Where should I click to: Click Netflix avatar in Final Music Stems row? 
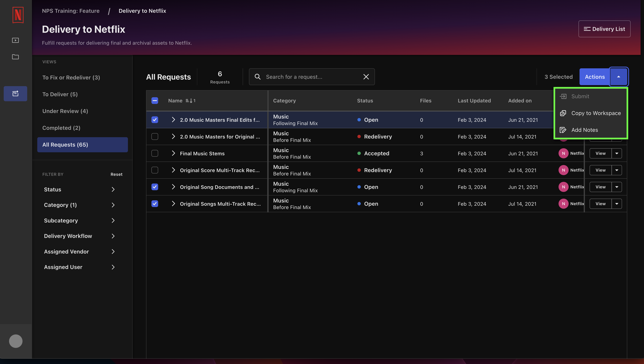[x=563, y=153]
